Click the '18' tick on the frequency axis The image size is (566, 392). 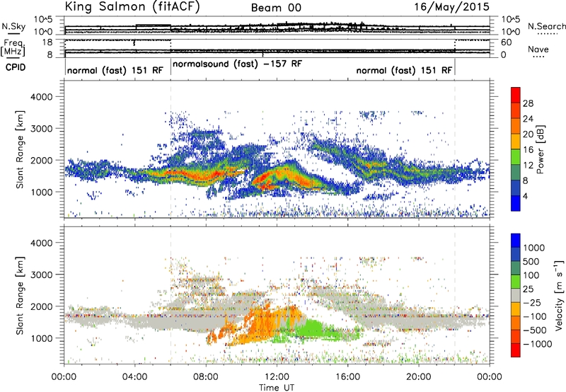(47, 42)
